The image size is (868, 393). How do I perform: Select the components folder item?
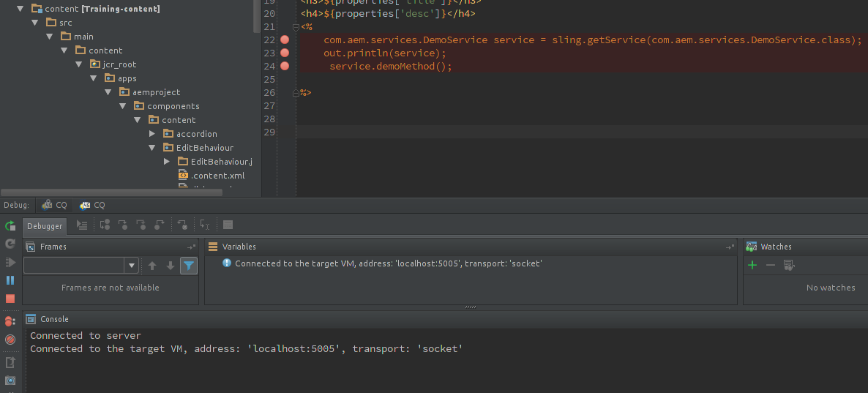point(173,105)
